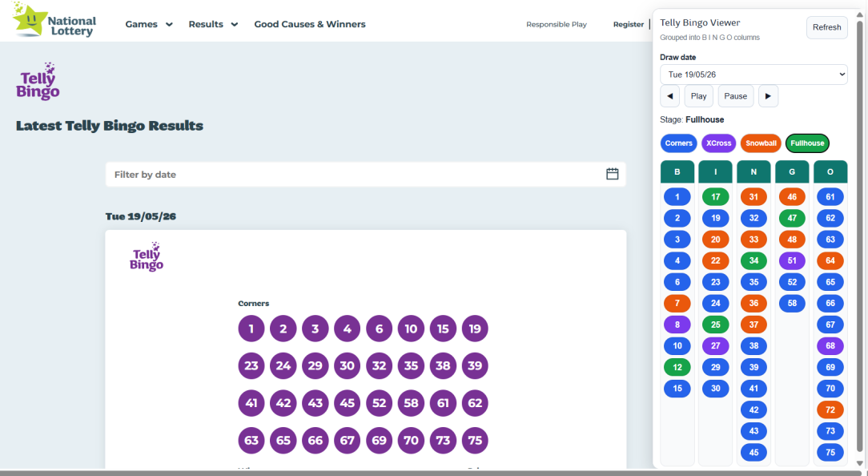The height and width of the screenshot is (476, 868).
Task: Click the 'Corners' results section label
Action: point(254,303)
